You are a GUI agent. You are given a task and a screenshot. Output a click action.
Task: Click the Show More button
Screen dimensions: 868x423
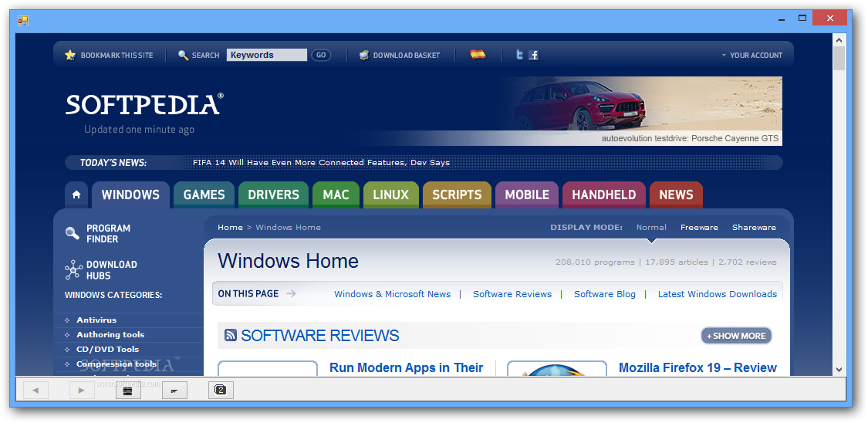pos(736,336)
